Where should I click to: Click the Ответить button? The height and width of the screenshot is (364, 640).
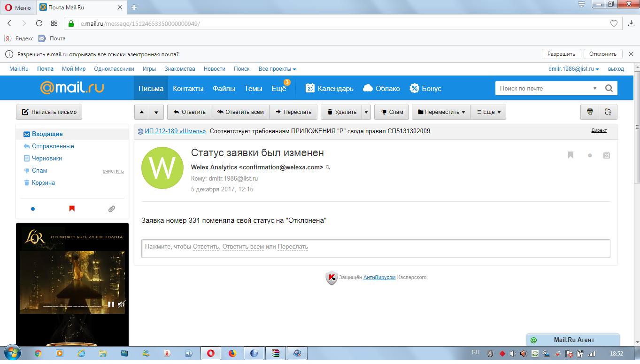tap(189, 112)
